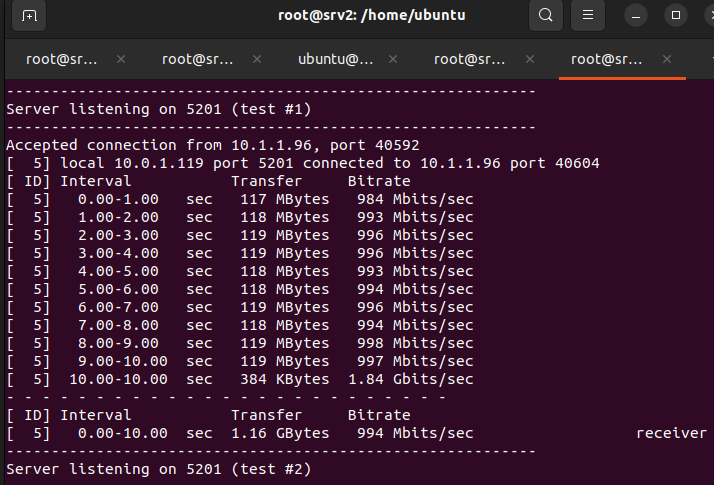
Task: Switch to the fourth root@sr tab
Action: 470,59
